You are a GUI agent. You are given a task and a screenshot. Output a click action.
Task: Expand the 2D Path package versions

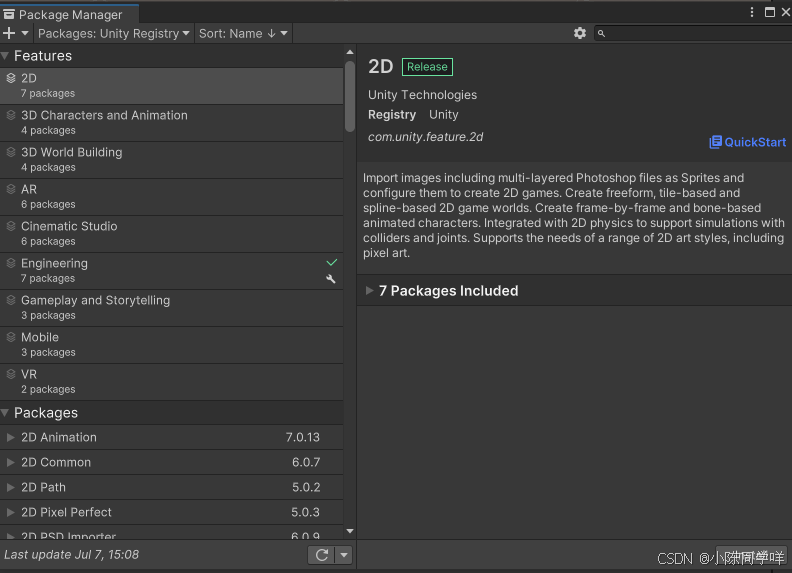point(10,488)
